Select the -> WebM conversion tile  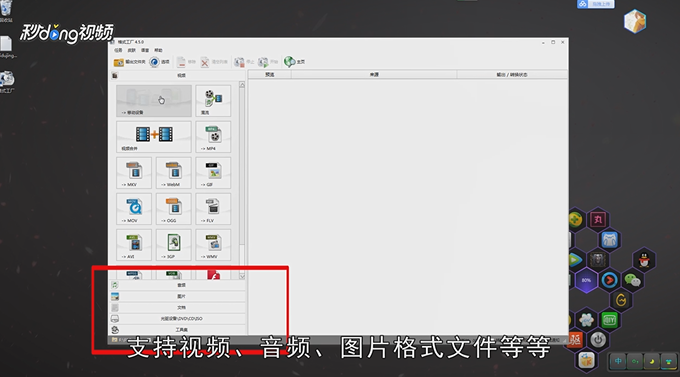(173, 173)
